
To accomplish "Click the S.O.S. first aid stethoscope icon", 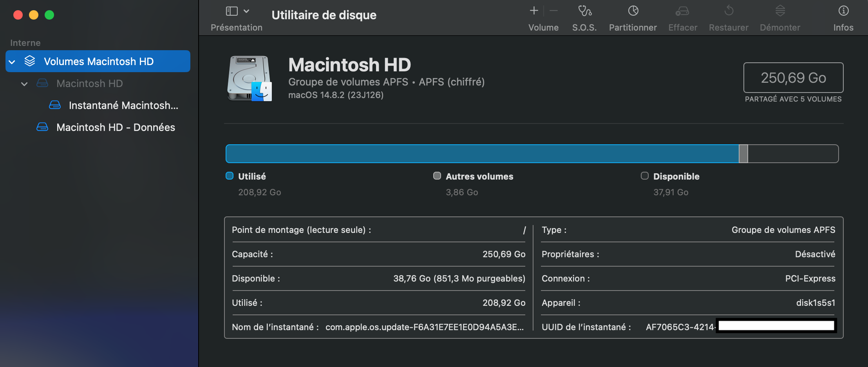I will coord(584,11).
